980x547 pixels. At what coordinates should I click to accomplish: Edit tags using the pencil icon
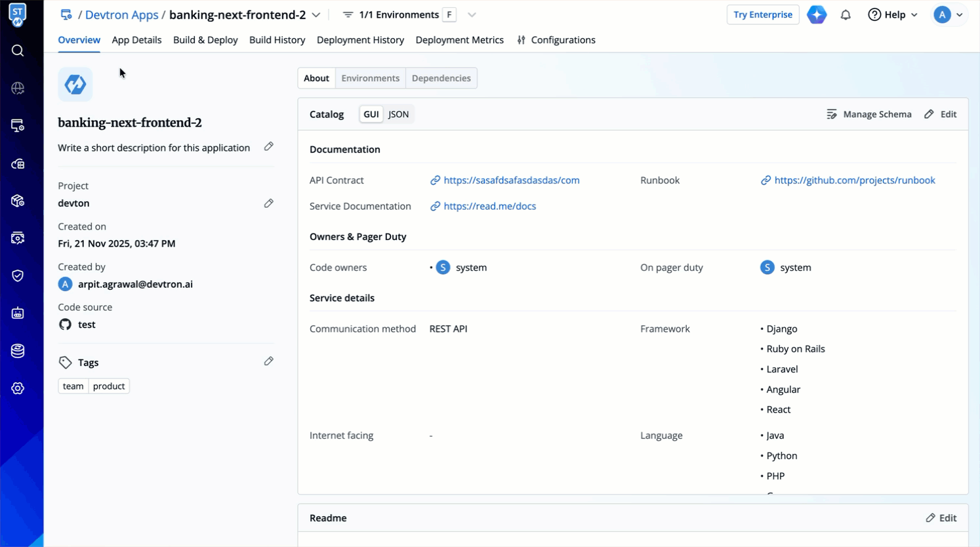(x=269, y=361)
